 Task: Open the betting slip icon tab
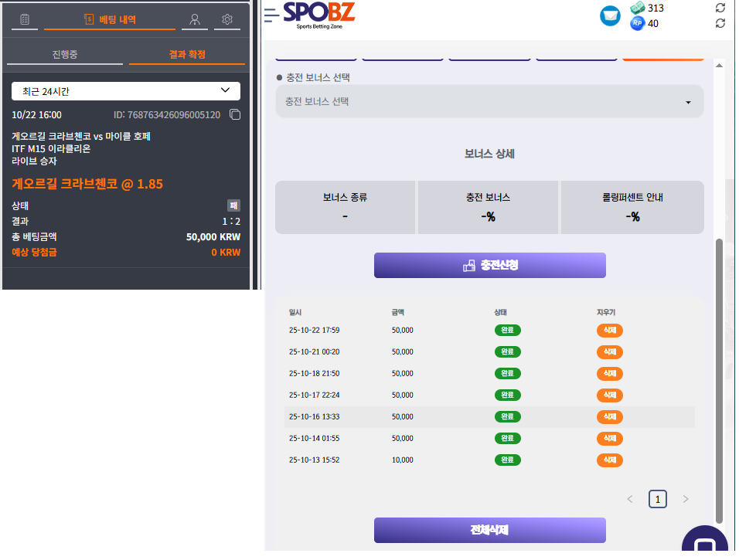click(25, 19)
